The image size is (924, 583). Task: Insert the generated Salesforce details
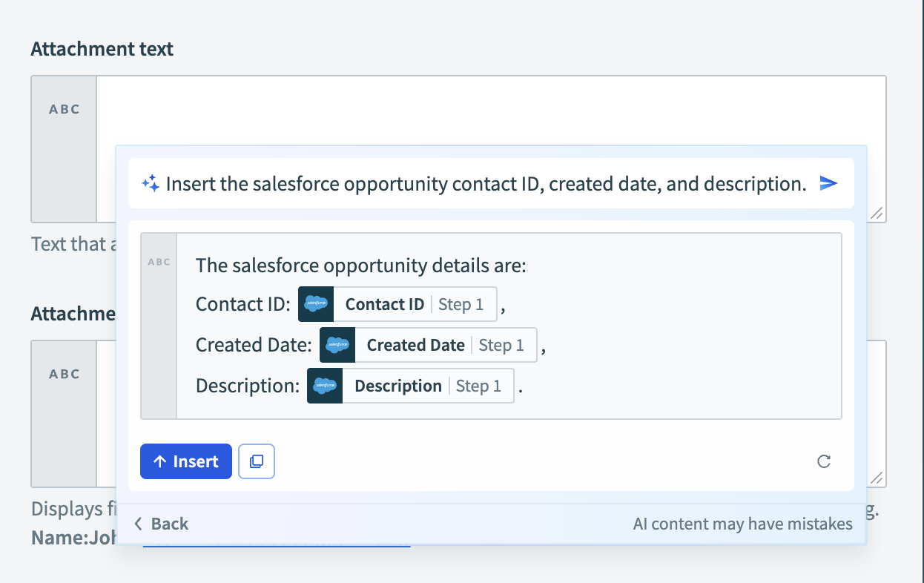point(185,461)
